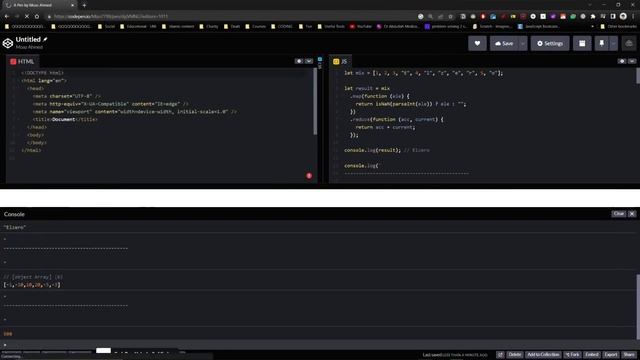This screenshot has height=360, width=640.
Task: Go back in browser history
Action: pos(7,16)
